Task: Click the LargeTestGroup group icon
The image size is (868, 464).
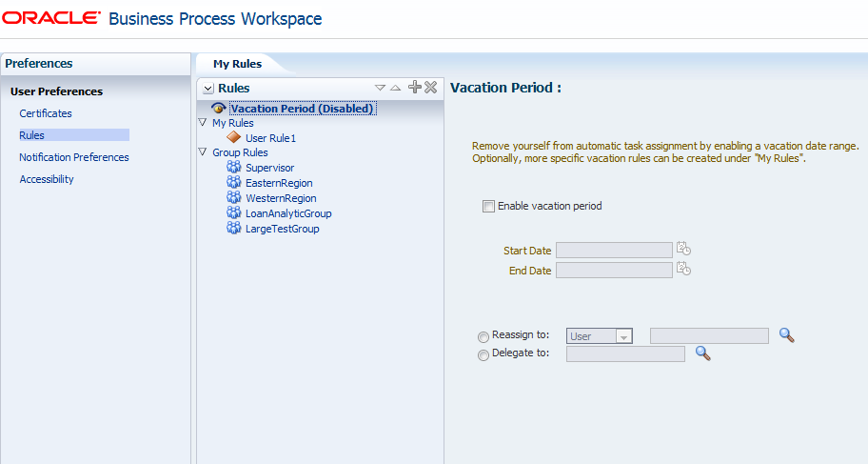Action: pyautogui.click(x=234, y=228)
